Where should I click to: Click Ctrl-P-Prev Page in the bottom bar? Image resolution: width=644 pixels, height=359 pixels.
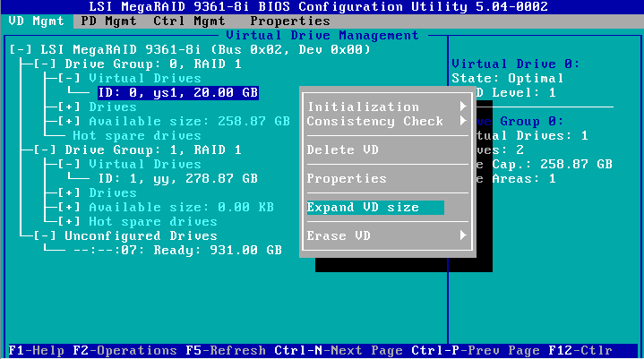476,351
